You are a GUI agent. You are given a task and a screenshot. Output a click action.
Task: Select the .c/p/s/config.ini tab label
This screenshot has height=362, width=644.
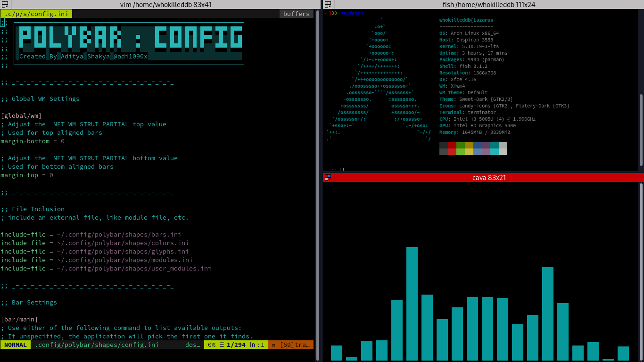[x=36, y=14]
